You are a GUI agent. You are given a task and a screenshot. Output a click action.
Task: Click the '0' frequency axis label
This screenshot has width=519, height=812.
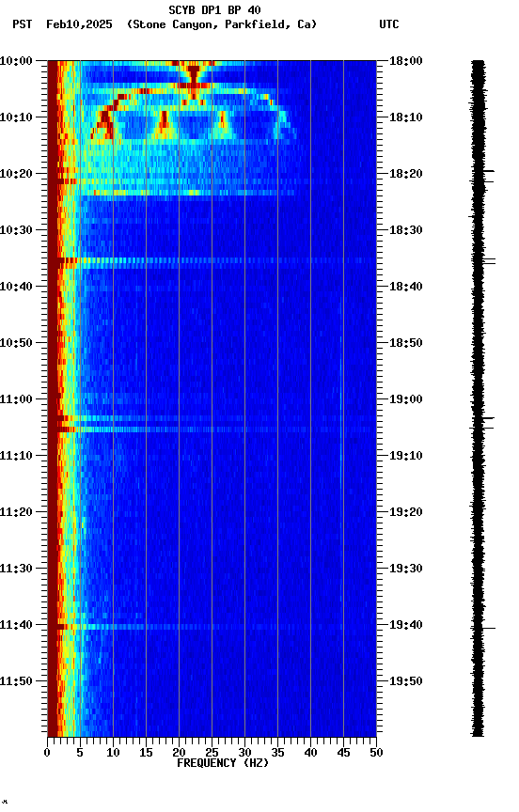47,753
